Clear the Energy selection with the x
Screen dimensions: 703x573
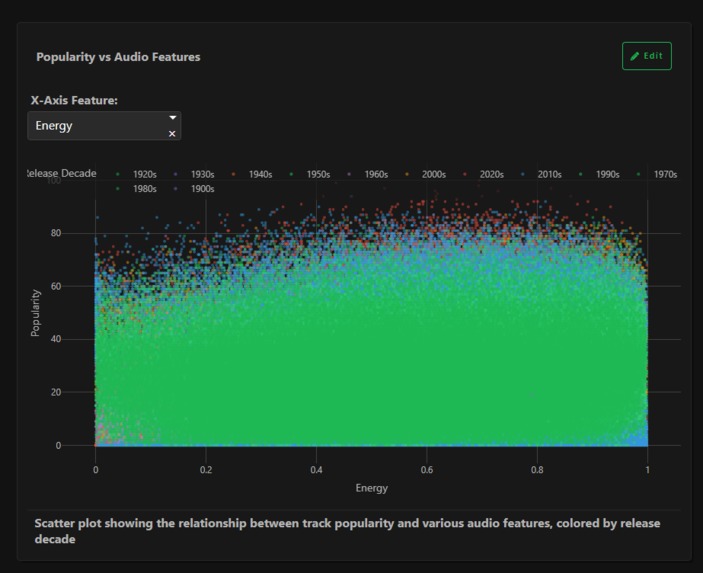[x=172, y=134]
